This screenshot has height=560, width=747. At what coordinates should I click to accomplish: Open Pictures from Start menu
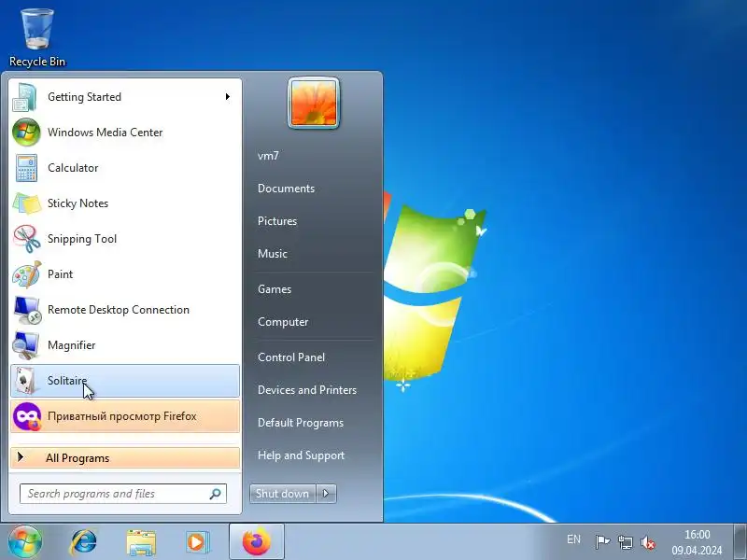(x=276, y=221)
